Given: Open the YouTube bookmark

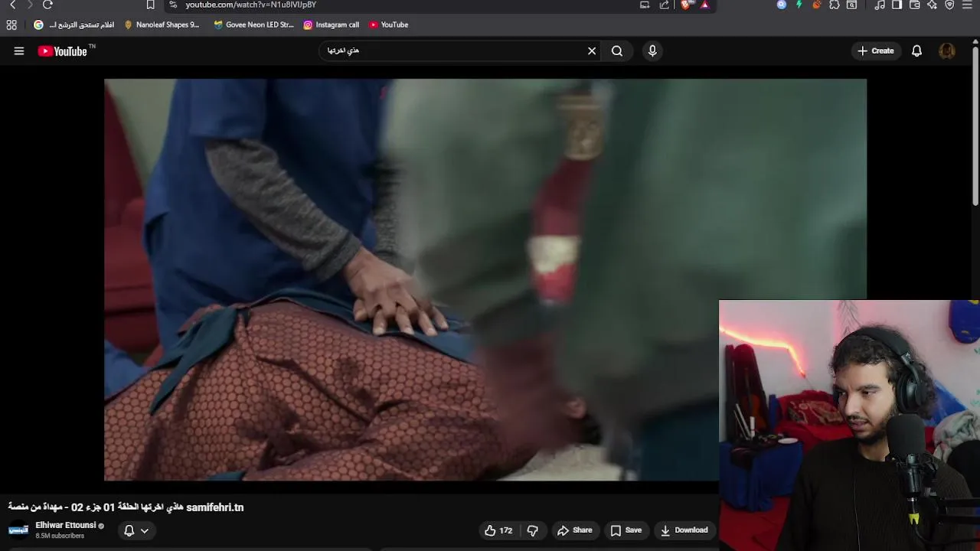Looking at the screenshot, I should (x=388, y=24).
